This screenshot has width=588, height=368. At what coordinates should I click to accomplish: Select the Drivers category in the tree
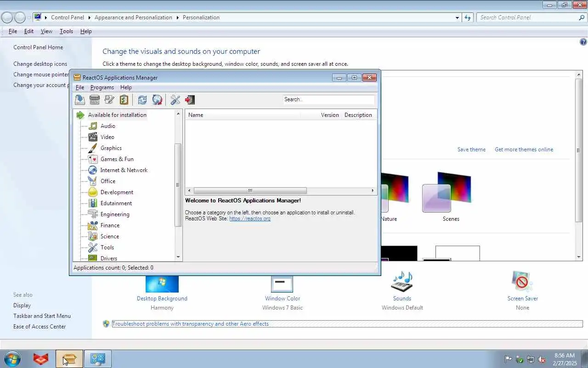click(109, 258)
